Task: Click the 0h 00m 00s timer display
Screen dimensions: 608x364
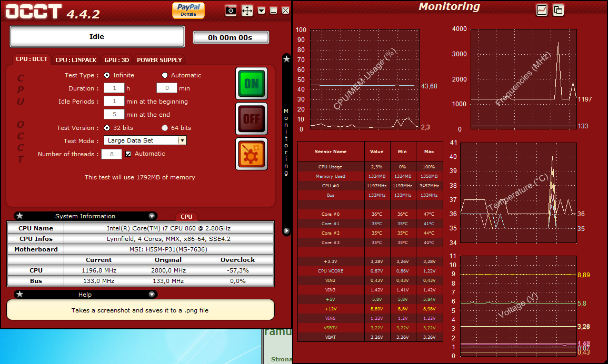Action: point(231,37)
